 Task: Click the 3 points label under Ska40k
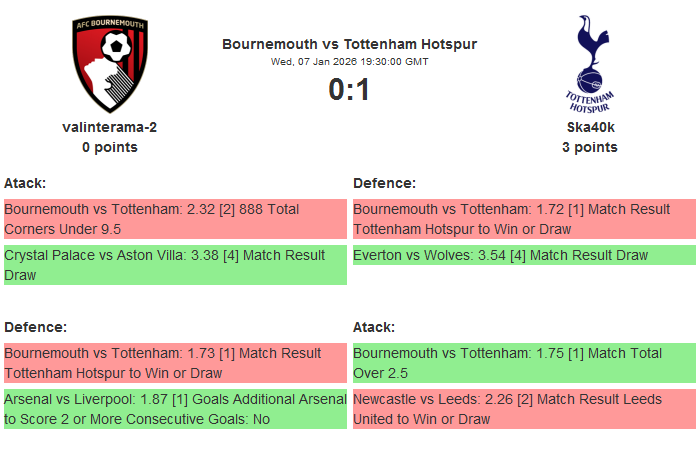click(590, 147)
